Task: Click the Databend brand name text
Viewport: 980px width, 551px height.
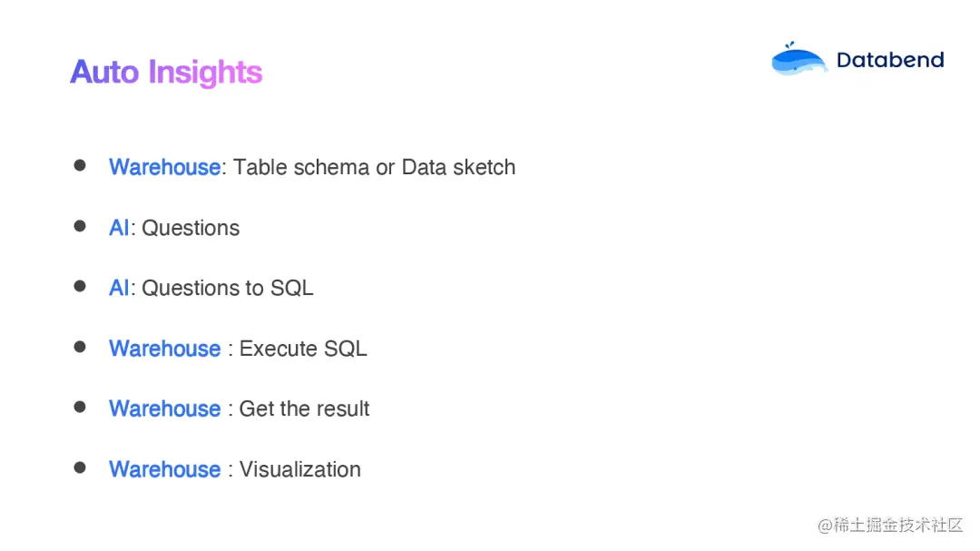Action: (x=890, y=60)
